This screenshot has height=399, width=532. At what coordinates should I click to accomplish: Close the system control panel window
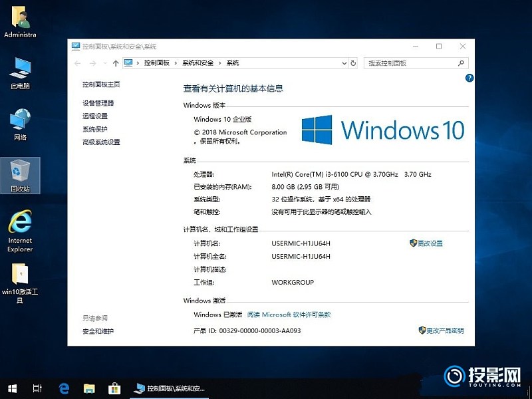[x=462, y=47]
